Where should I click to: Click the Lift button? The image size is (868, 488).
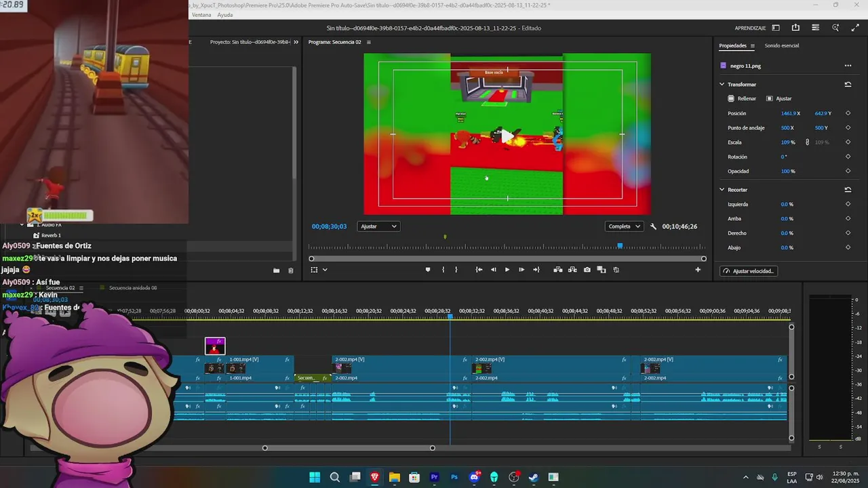tap(558, 270)
